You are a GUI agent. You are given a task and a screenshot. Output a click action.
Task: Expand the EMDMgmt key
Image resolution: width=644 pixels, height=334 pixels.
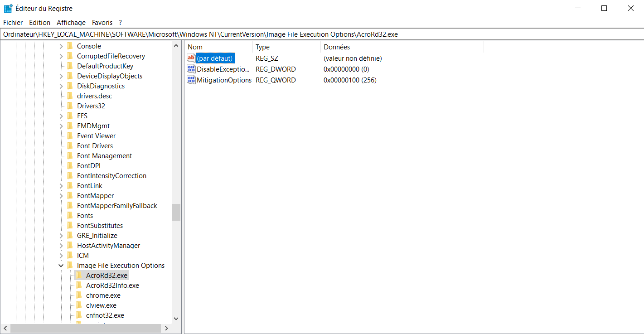(61, 126)
